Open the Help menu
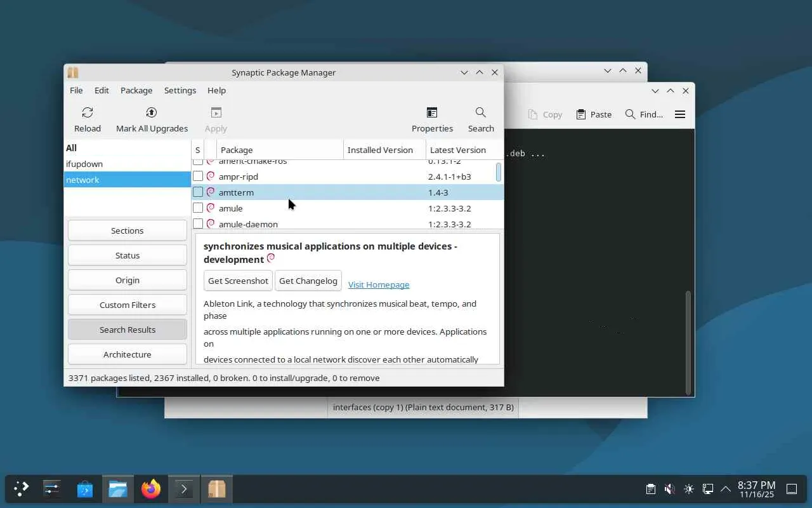Image resolution: width=812 pixels, height=508 pixels. [x=216, y=90]
